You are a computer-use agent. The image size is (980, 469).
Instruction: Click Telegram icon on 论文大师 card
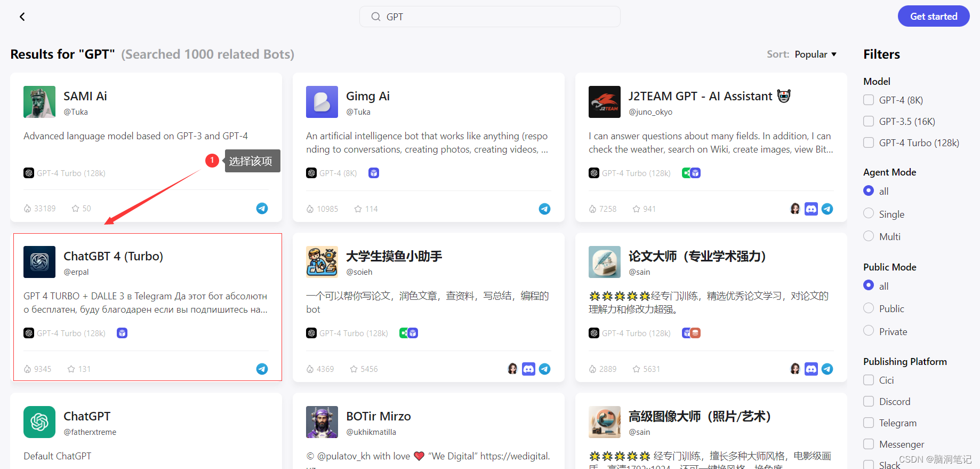coord(827,369)
